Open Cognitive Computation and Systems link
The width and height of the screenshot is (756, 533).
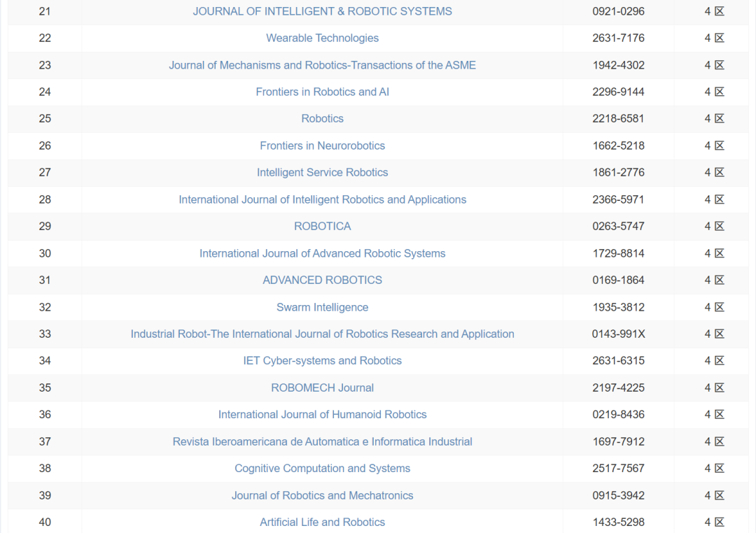click(322, 469)
